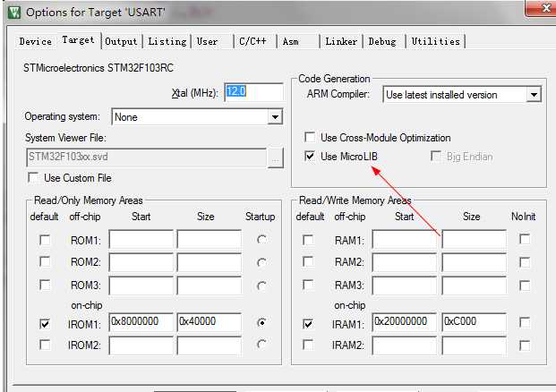This screenshot has height=392, width=556.
Task: Select the IROM2 Startup radio button
Action: point(261,345)
